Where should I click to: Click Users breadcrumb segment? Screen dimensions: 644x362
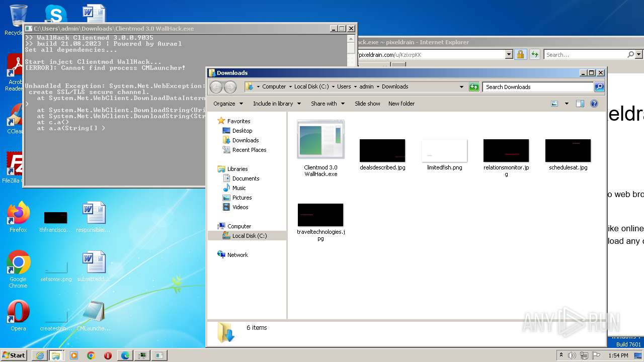[x=344, y=86]
